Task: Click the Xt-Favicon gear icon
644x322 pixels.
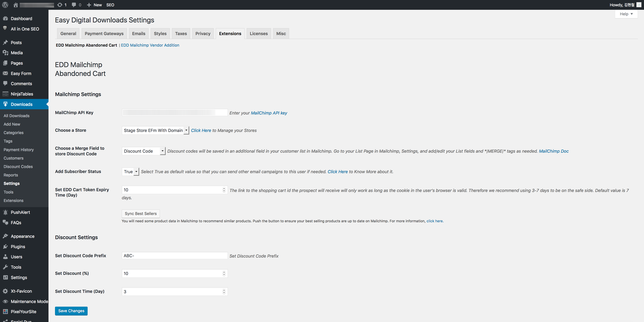Action: point(5,291)
